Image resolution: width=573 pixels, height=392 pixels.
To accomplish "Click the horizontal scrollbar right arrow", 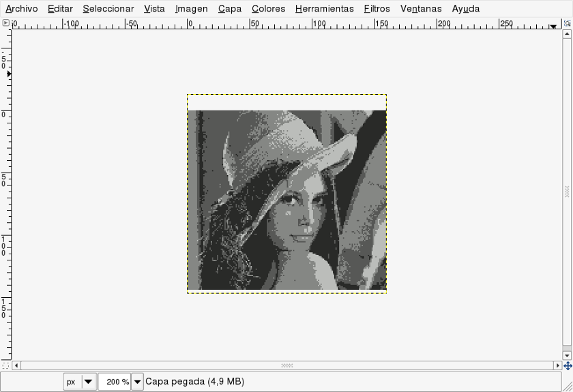I will pos(558,365).
